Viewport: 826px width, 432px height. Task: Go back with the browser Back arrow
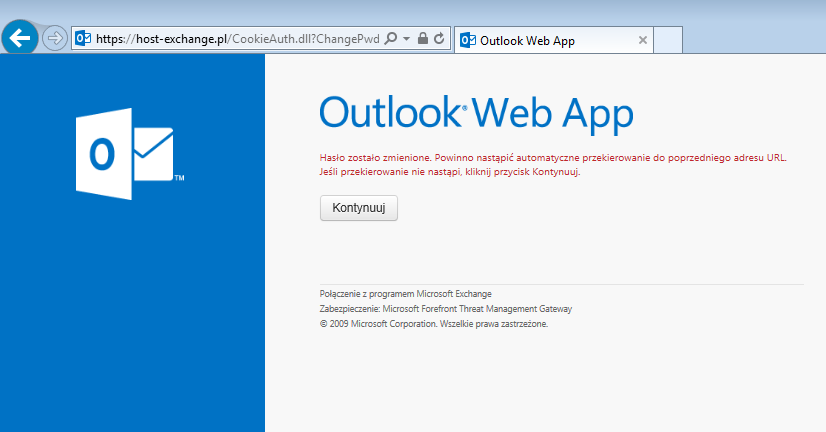click(x=20, y=38)
